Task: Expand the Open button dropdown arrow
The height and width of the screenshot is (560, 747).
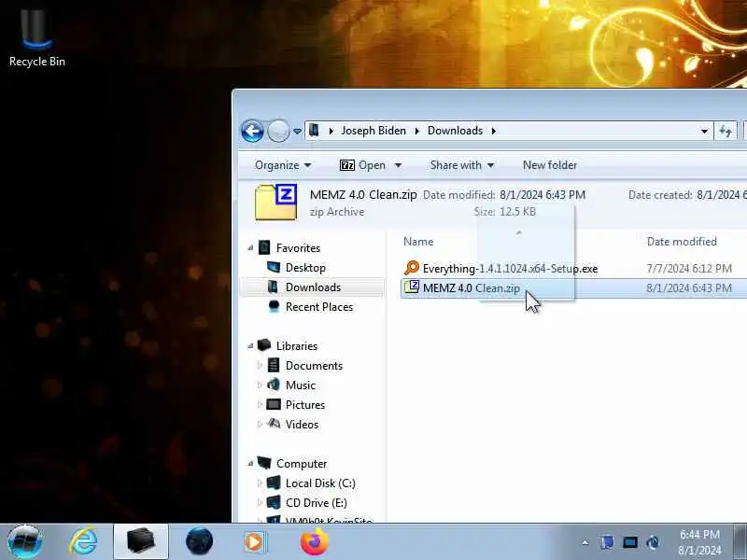Action: pos(398,165)
